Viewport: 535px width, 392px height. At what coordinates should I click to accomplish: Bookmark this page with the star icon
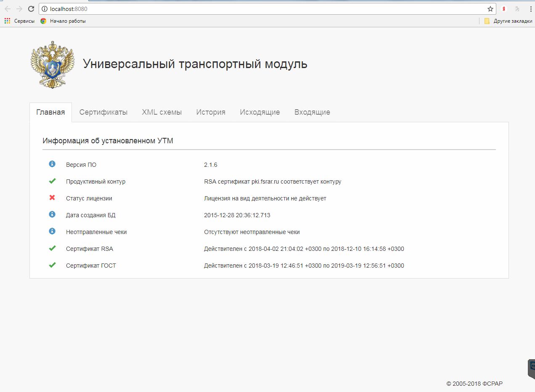pyautogui.click(x=490, y=9)
